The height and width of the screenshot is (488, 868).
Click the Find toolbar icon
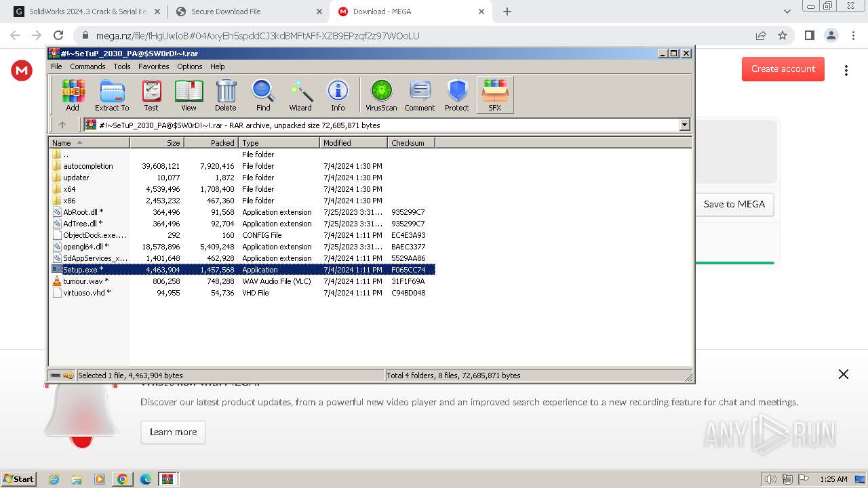[263, 95]
